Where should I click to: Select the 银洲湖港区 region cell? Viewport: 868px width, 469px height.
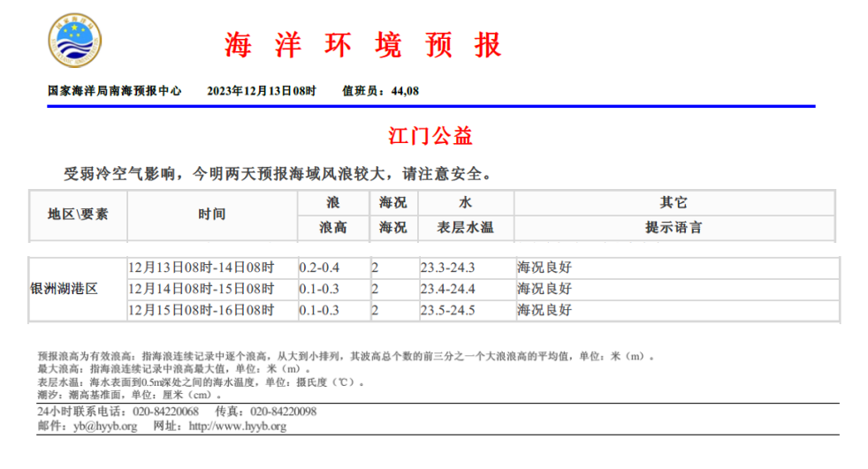pyautogui.click(x=64, y=289)
